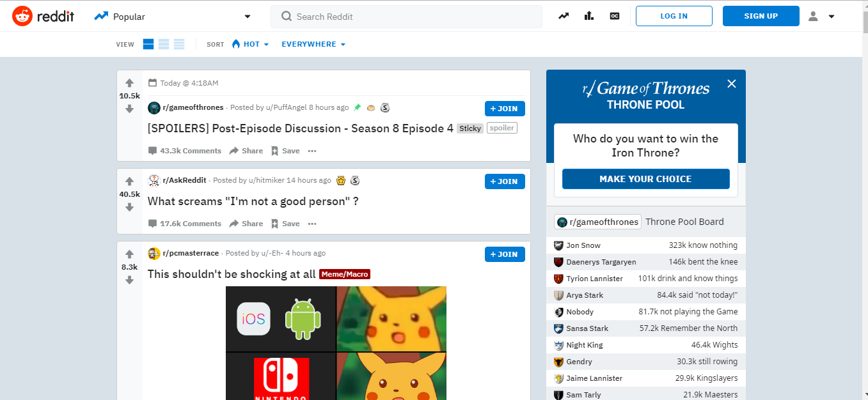Upvote the Post-Episode Discussion post

(129, 83)
